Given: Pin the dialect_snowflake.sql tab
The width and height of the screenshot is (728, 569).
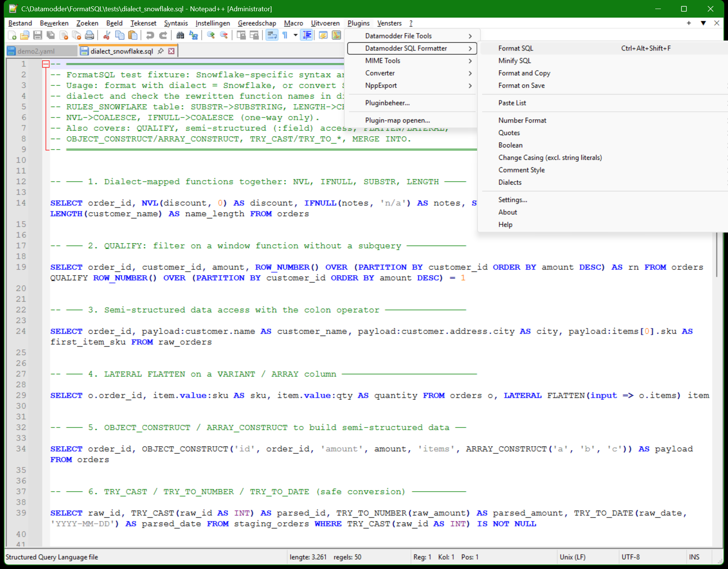Looking at the screenshot, I should click(x=161, y=51).
